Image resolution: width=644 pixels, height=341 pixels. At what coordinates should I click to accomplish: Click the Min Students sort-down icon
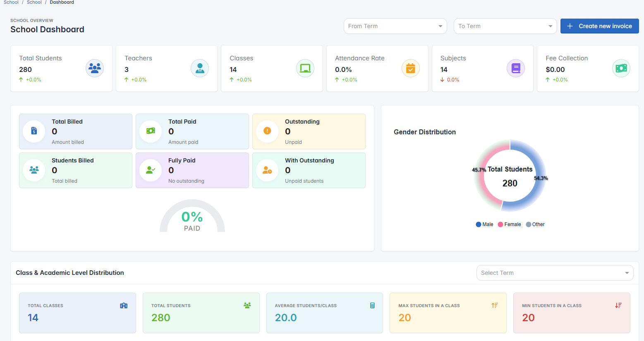618,305
